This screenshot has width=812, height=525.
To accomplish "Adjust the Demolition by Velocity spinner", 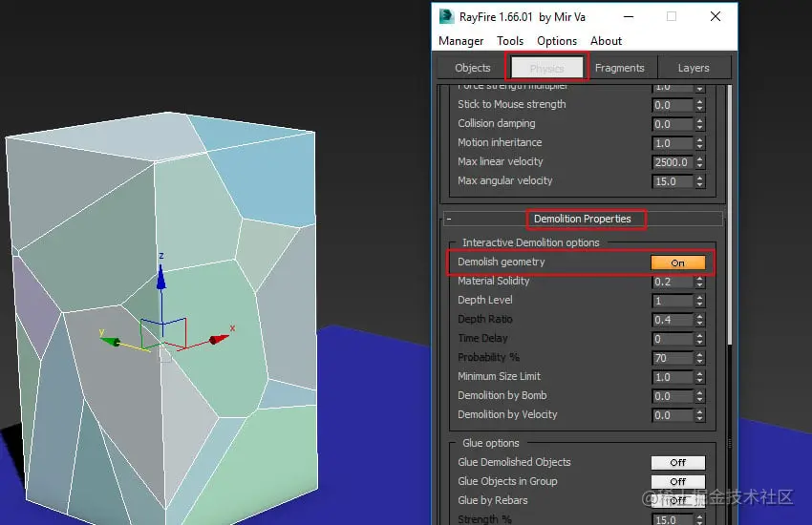I will pos(699,415).
